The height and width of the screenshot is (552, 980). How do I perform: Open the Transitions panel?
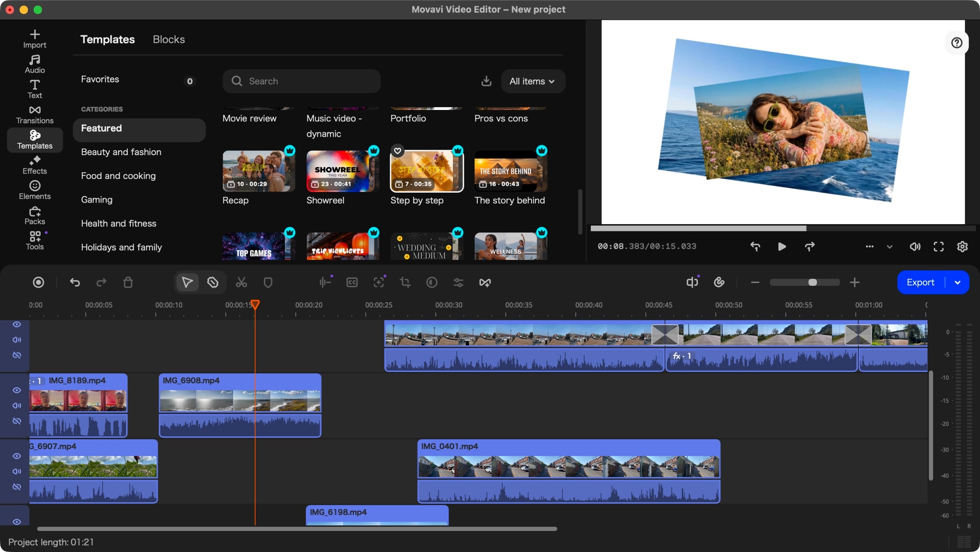pyautogui.click(x=34, y=115)
